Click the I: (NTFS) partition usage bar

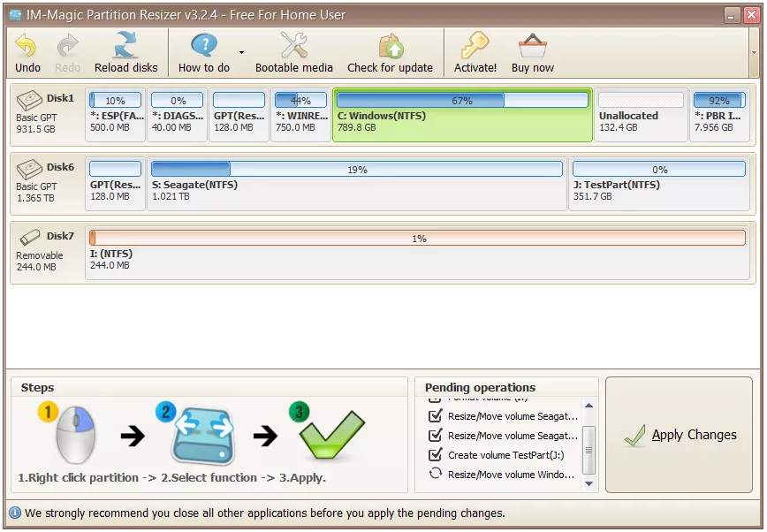tap(418, 239)
